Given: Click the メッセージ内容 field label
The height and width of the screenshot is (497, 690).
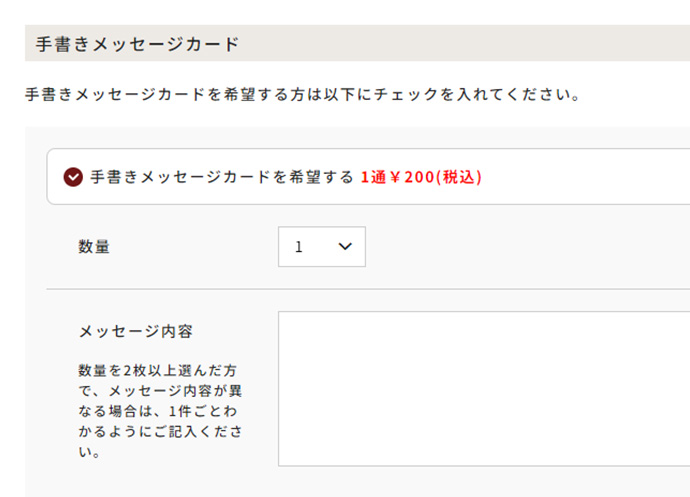Looking at the screenshot, I should pos(135,331).
